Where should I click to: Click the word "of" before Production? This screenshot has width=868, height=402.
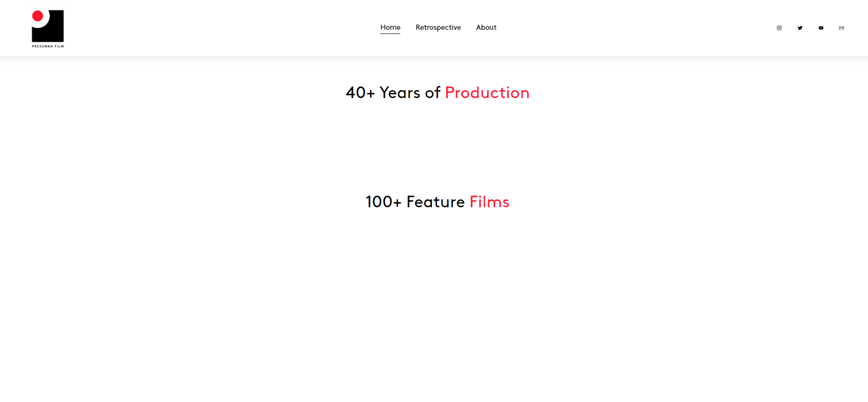tap(432, 93)
